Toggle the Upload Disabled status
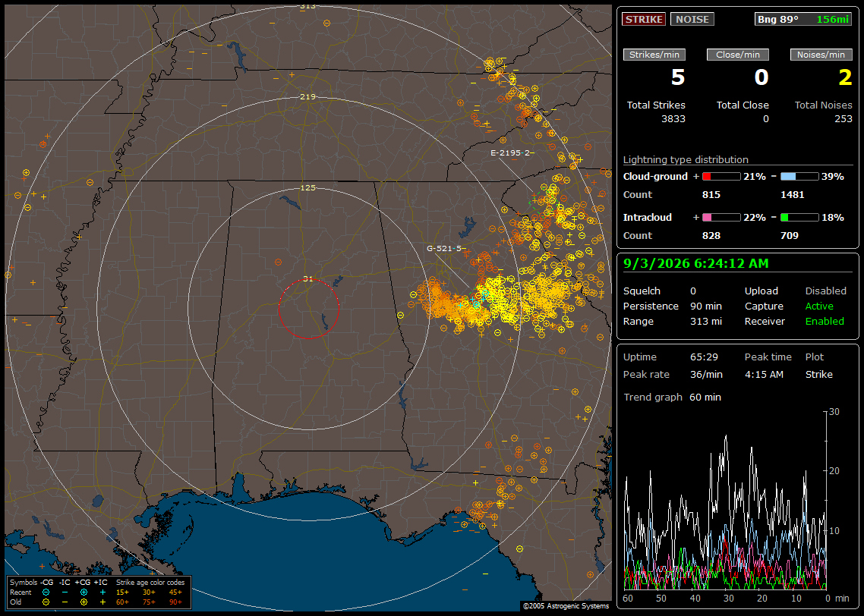Screen dimensions: 864x616 pyautogui.click(x=825, y=291)
